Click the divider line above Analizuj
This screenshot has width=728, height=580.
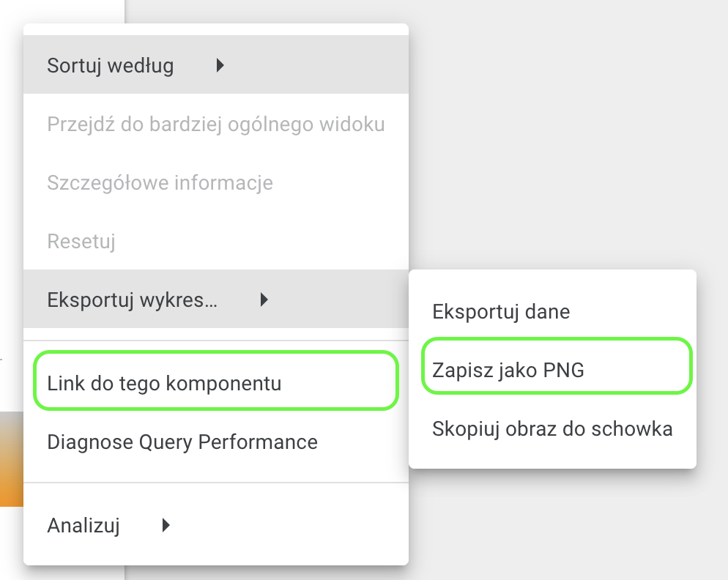pyautogui.click(x=215, y=483)
